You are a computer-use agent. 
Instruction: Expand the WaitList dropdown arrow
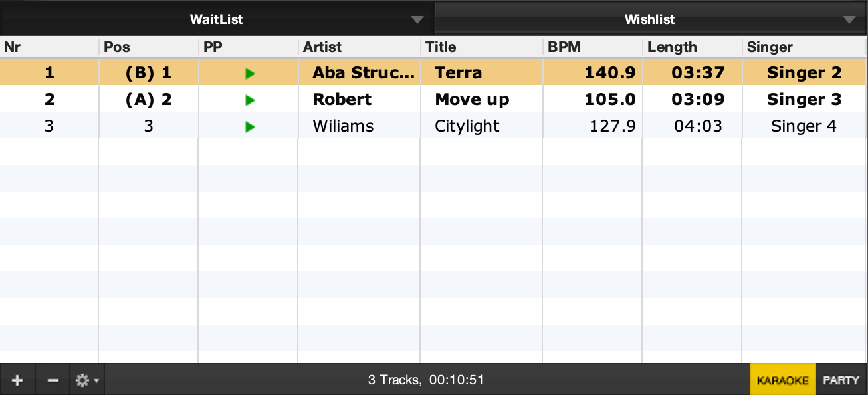point(417,19)
